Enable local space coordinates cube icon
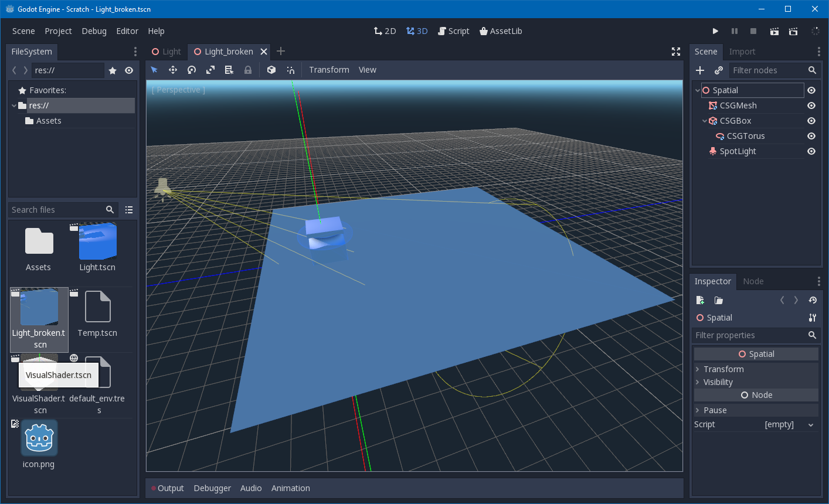 pyautogui.click(x=271, y=70)
